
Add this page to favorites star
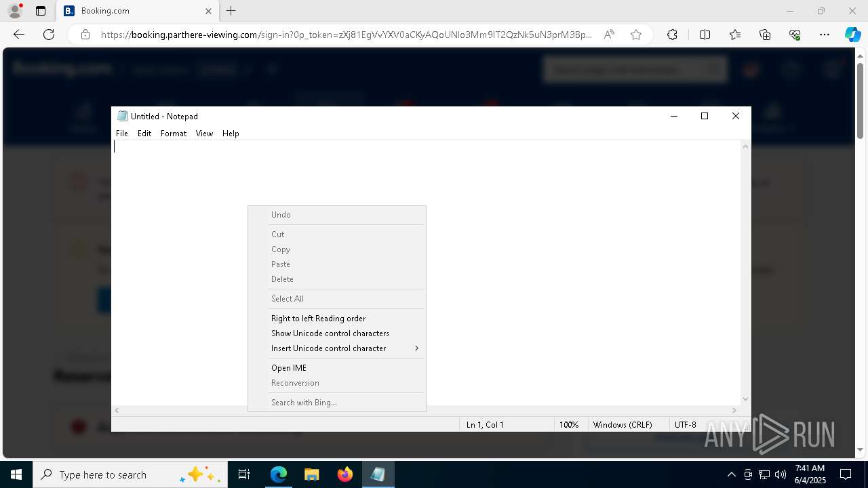pos(636,35)
